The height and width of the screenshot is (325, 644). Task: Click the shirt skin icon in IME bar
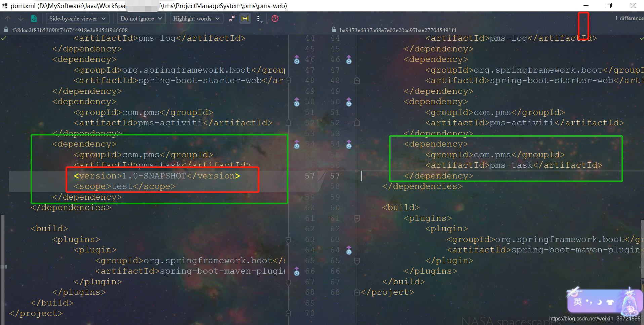610,302
